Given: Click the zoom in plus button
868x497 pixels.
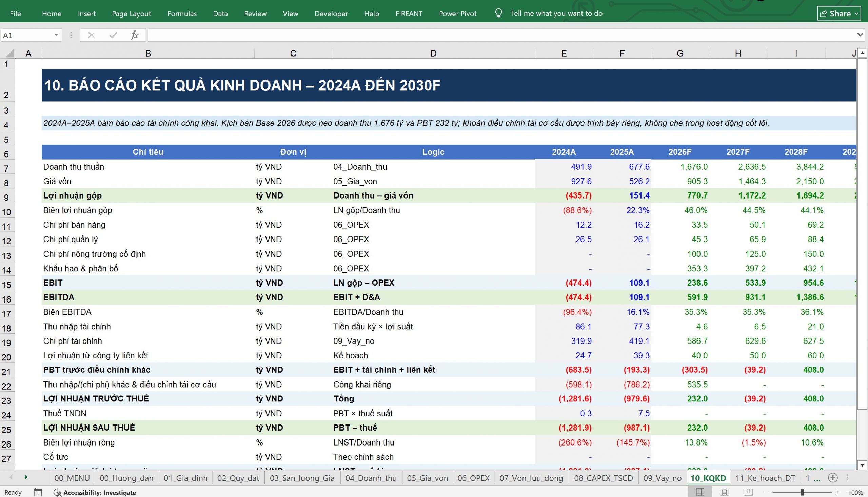Looking at the screenshot, I should 838,492.
